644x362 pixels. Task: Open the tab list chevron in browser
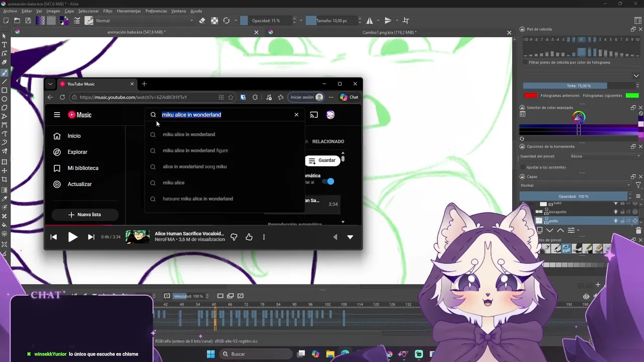tap(50, 84)
